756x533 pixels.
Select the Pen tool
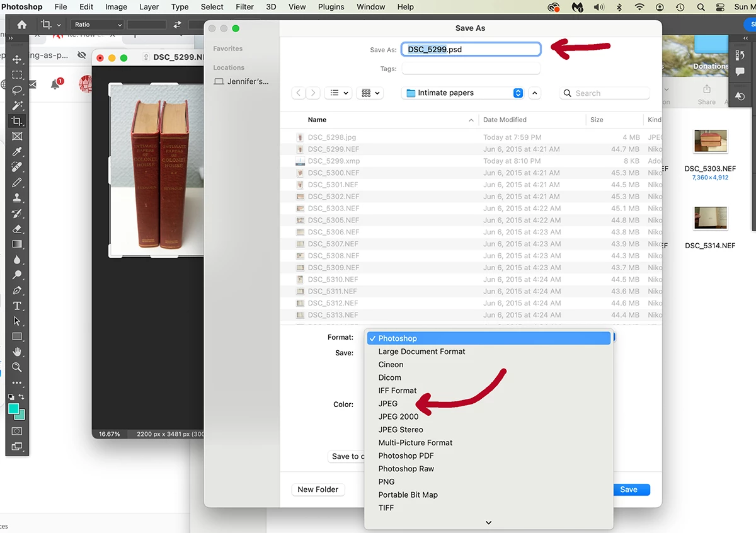[17, 290]
